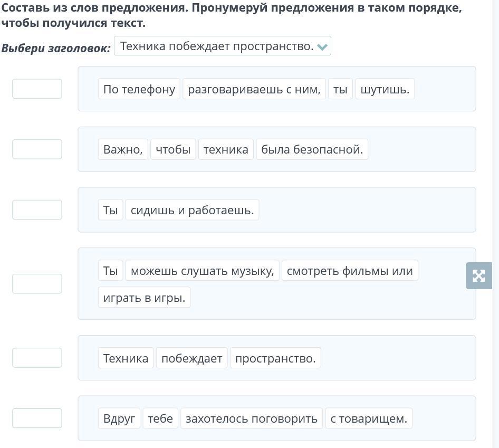Click the fullscreen expand arrows icon

coord(478,275)
